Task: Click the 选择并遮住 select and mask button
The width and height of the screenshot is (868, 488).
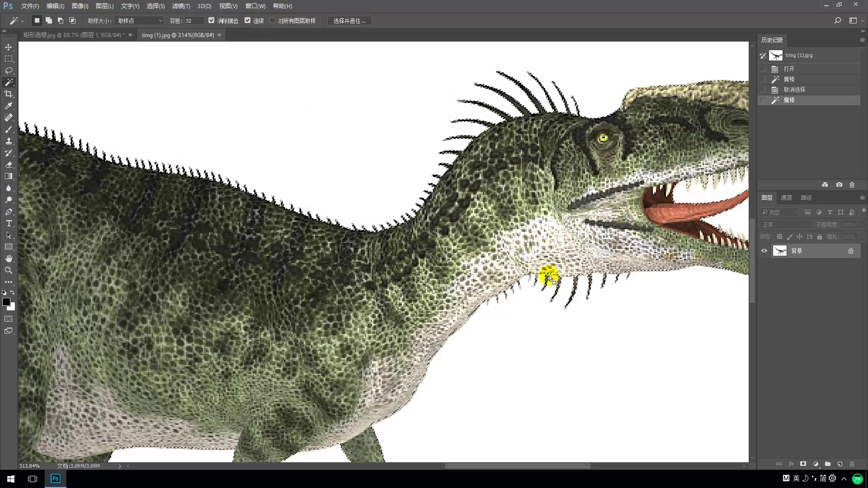Action: [x=349, y=21]
